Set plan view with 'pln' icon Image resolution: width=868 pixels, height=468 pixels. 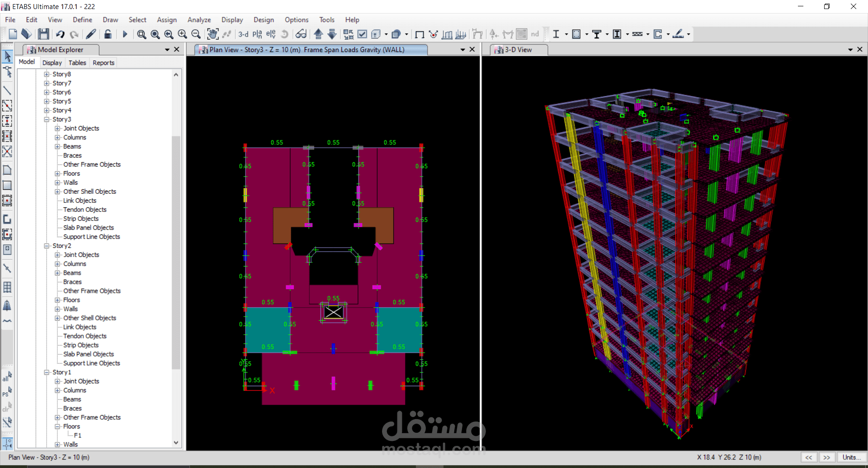coord(257,34)
